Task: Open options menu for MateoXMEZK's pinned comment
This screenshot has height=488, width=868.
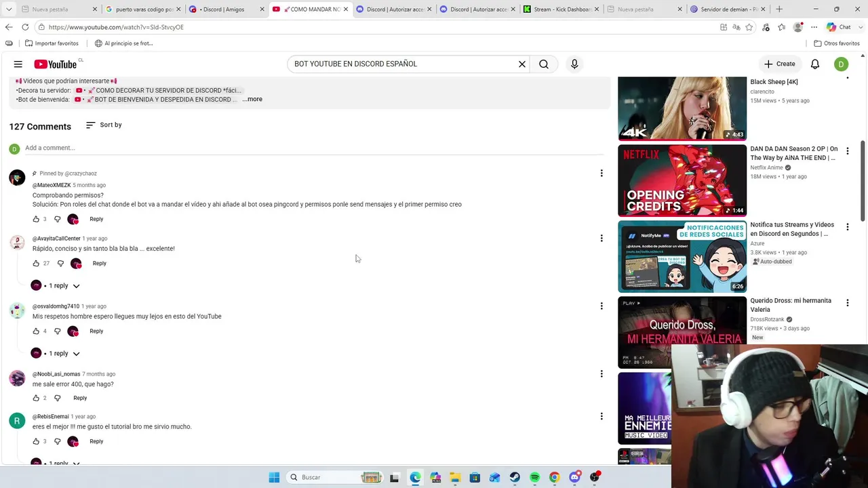Action: [601, 174]
